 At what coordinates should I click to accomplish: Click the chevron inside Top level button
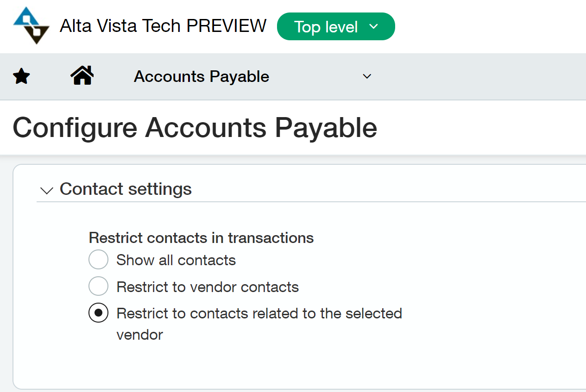pyautogui.click(x=374, y=26)
